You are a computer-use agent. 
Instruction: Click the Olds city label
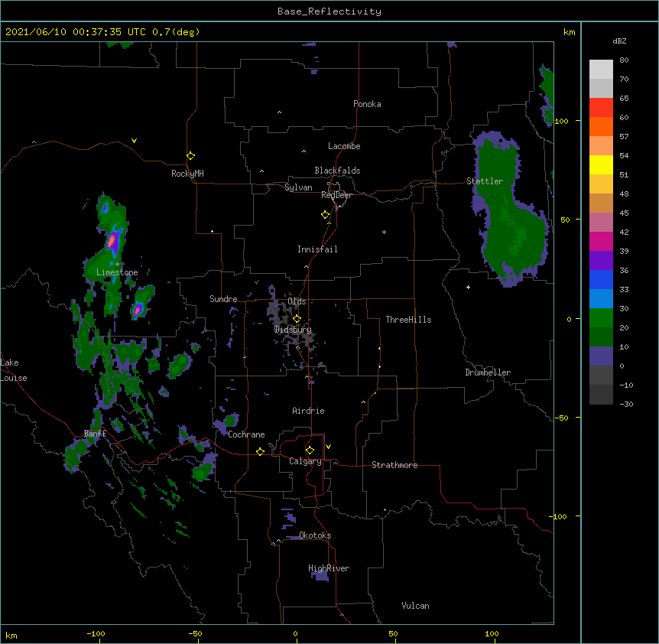[297, 301]
